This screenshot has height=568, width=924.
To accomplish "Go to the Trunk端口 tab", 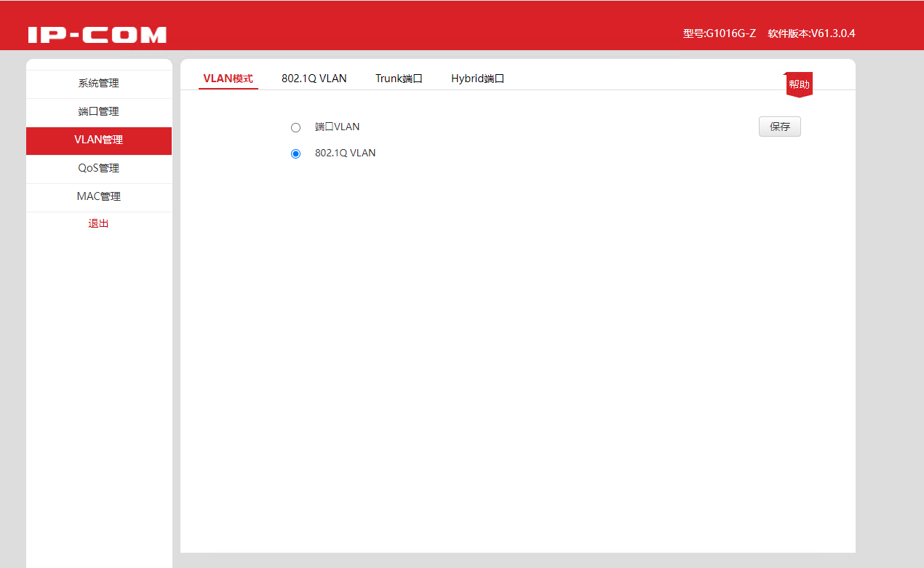I will (399, 79).
